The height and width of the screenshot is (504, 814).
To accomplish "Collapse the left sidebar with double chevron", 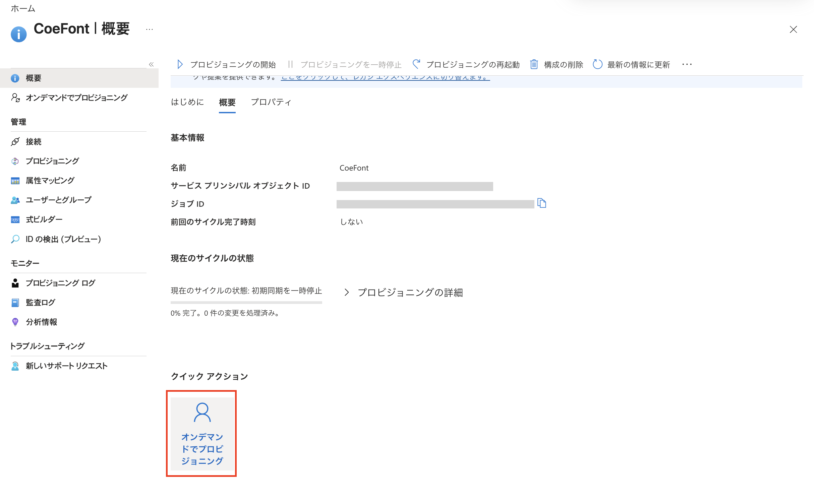I will (151, 64).
